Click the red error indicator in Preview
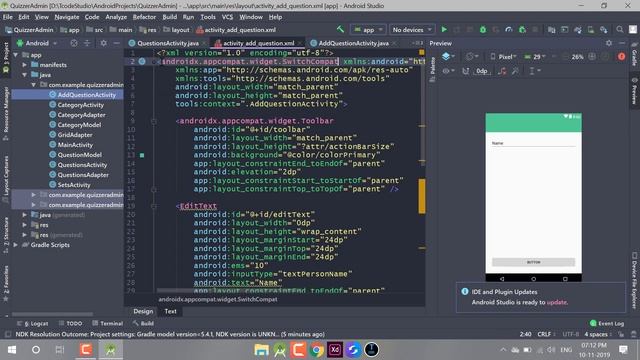Viewport: 640px width, 360px height. (621, 57)
